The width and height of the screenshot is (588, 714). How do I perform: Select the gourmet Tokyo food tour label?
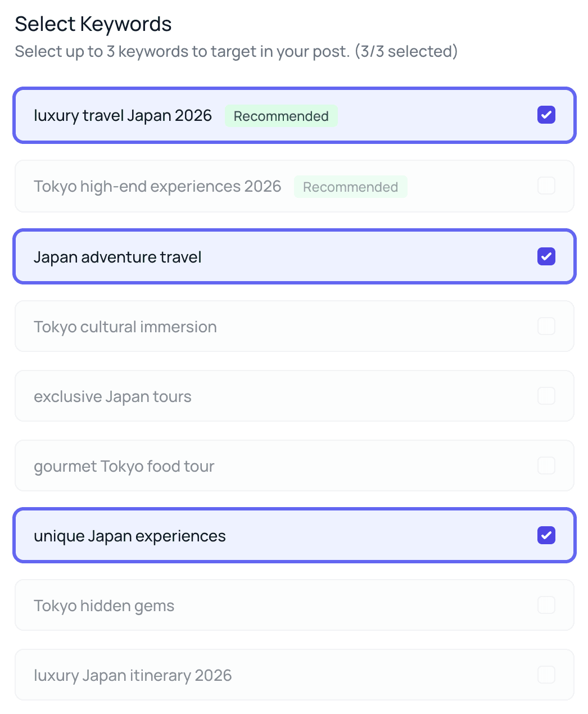(x=124, y=466)
